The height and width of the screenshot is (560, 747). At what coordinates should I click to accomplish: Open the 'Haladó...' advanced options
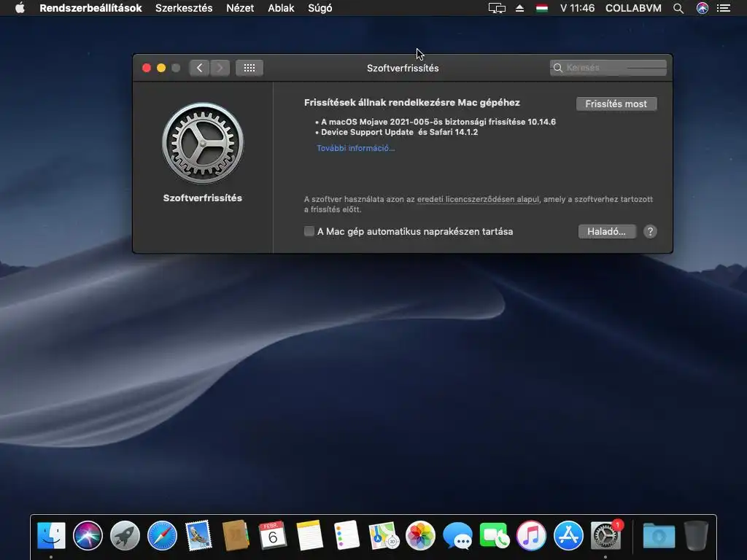[x=606, y=231]
